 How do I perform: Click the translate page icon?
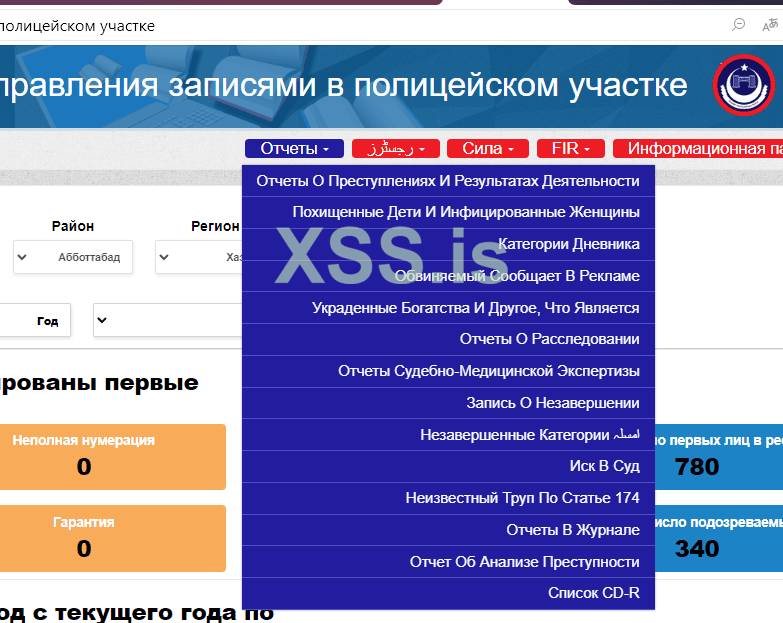coord(771,24)
